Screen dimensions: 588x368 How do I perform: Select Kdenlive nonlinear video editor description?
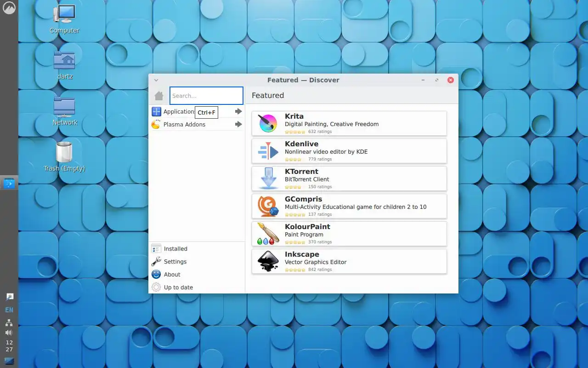click(x=326, y=152)
